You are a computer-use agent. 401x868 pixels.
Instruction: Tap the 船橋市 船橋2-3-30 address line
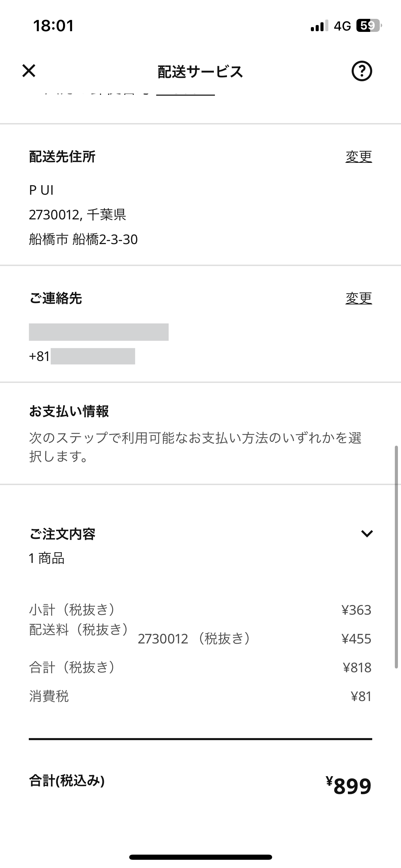tap(83, 239)
